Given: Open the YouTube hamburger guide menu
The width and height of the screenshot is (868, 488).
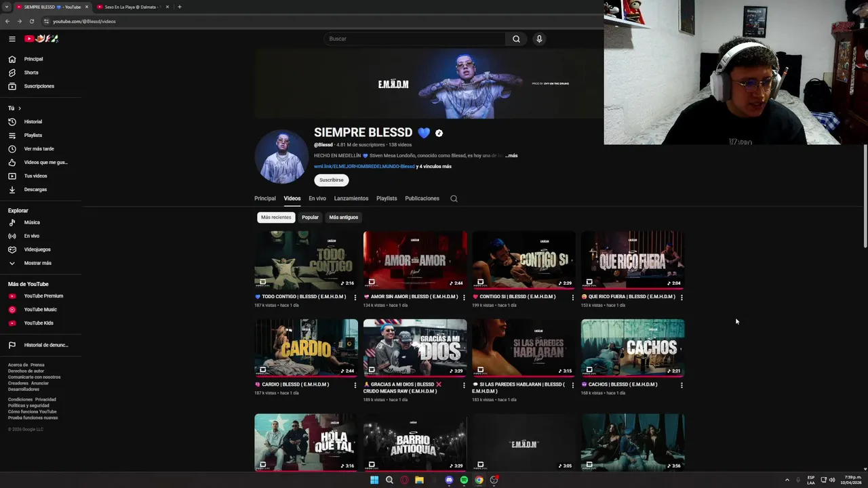Looking at the screenshot, I should click(12, 39).
